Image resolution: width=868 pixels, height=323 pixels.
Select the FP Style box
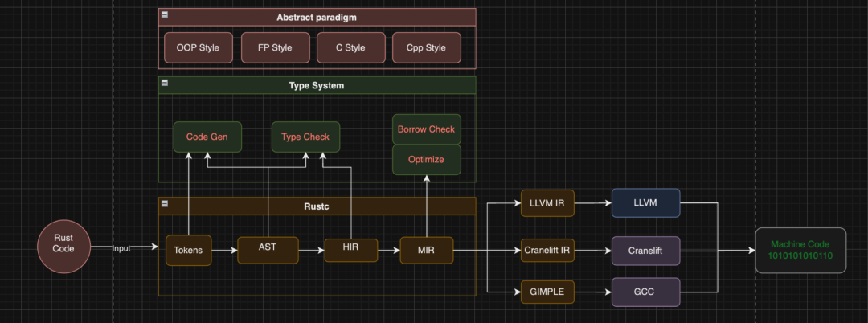click(x=275, y=47)
